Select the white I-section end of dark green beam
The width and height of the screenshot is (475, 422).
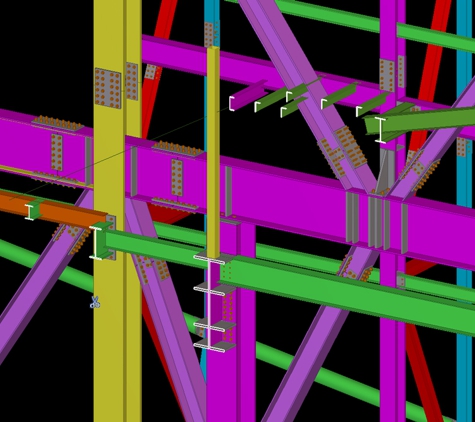pos(380,130)
